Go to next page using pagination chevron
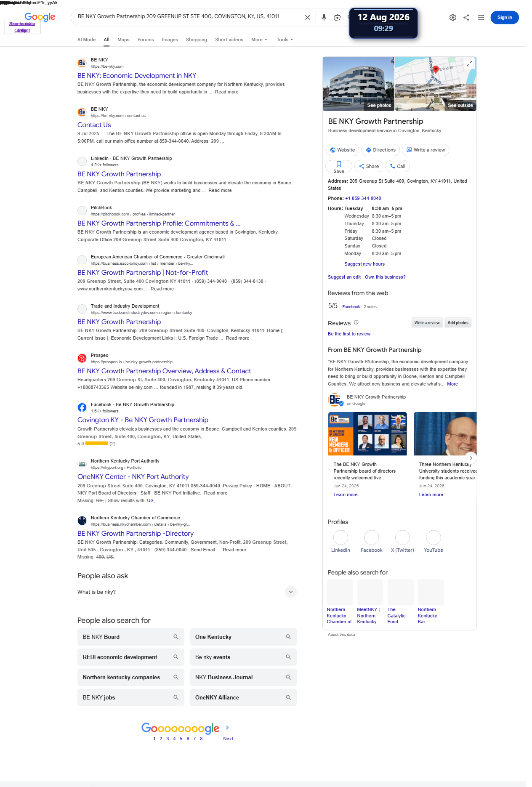The width and height of the screenshot is (532, 787). tap(227, 727)
